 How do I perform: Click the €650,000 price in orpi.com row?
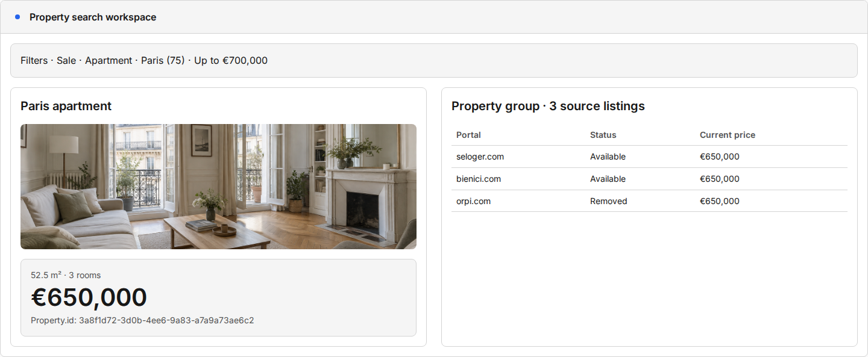click(x=719, y=201)
